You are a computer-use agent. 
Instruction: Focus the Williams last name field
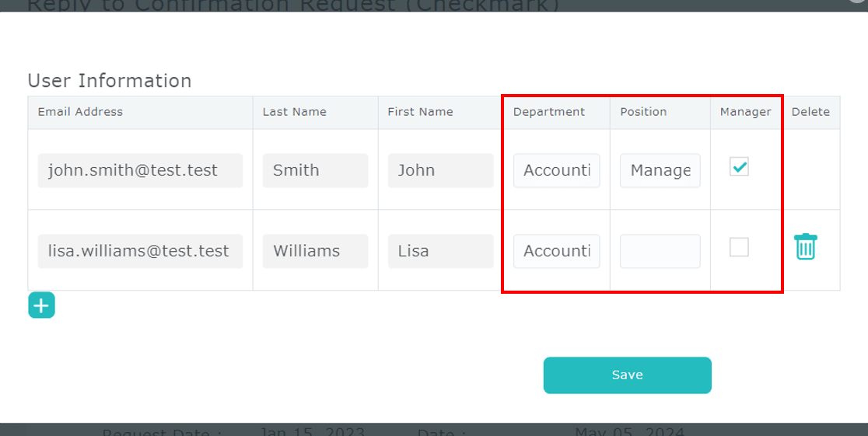[x=315, y=251]
